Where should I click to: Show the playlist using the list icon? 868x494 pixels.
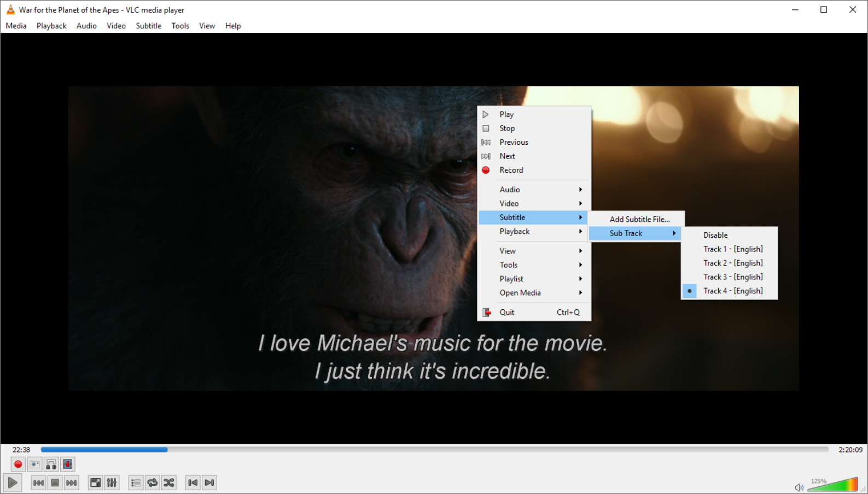136,483
